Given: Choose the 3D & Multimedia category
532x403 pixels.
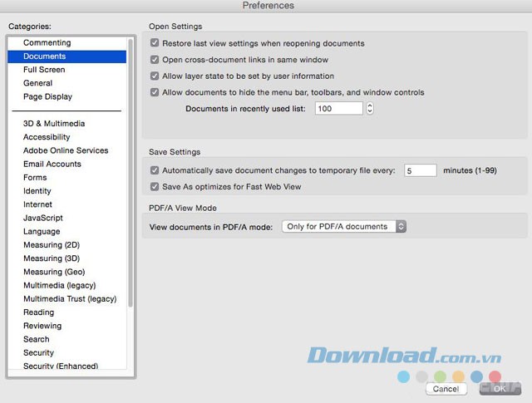Looking at the screenshot, I should (x=54, y=124).
